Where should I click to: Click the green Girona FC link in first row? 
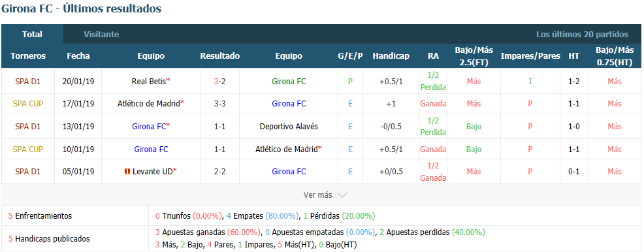(x=289, y=81)
